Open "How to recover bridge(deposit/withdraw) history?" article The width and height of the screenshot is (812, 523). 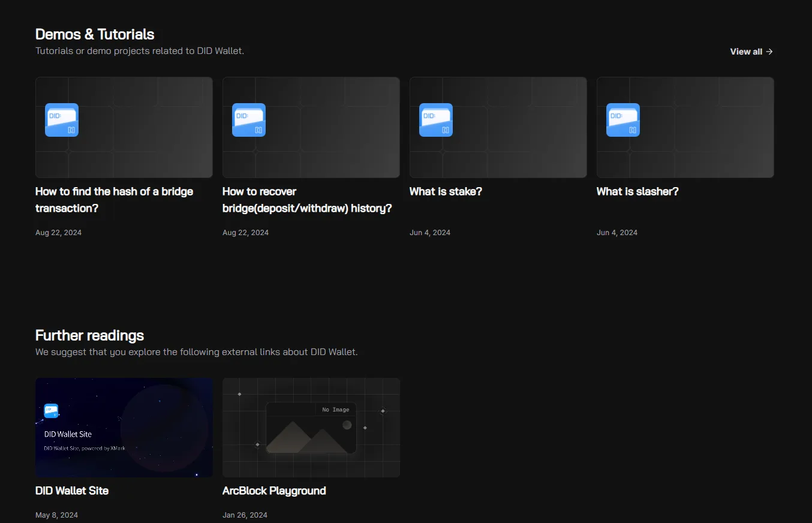307,200
